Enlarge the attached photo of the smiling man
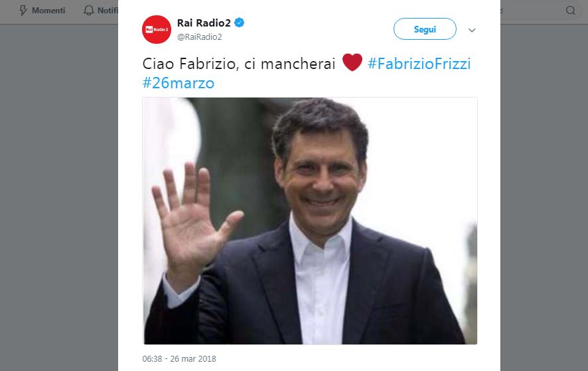 click(310, 220)
